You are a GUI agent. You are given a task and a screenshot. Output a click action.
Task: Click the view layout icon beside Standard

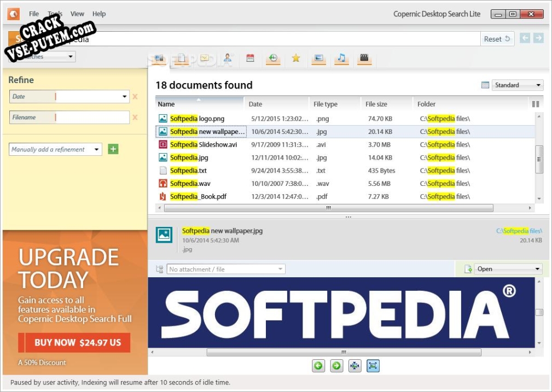click(x=485, y=85)
